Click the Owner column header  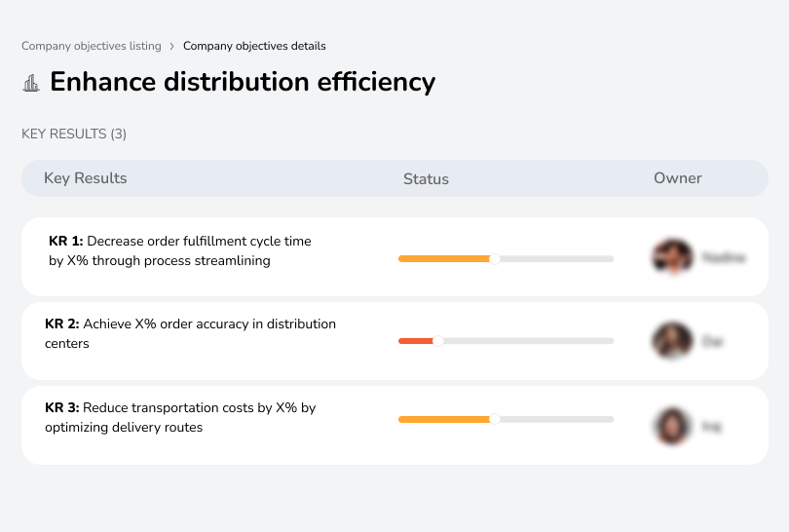click(677, 178)
